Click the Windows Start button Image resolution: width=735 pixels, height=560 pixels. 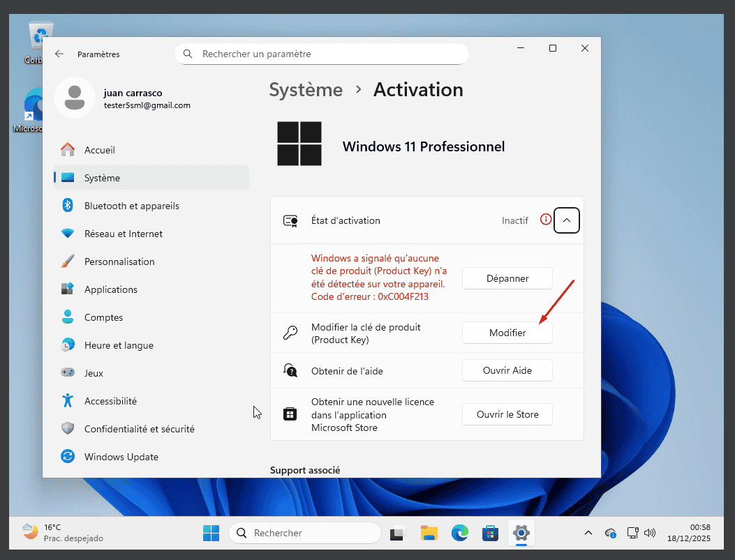(211, 533)
